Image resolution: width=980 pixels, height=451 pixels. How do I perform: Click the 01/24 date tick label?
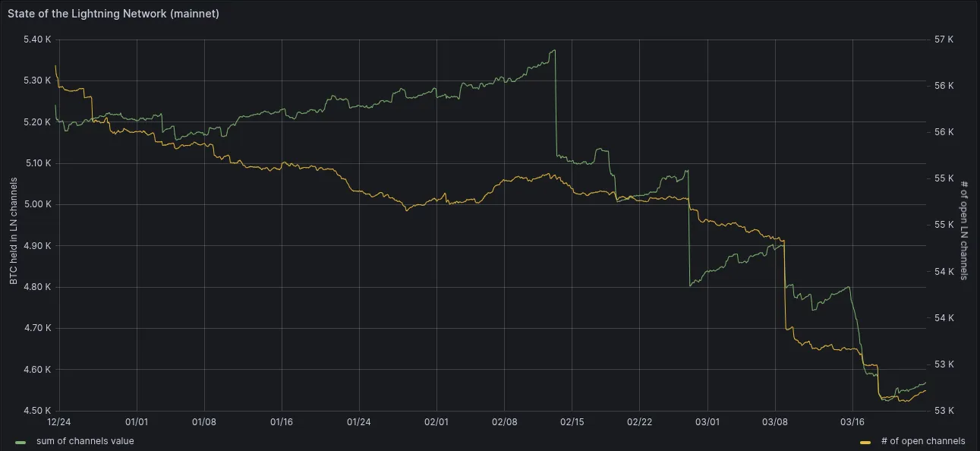pyautogui.click(x=358, y=421)
